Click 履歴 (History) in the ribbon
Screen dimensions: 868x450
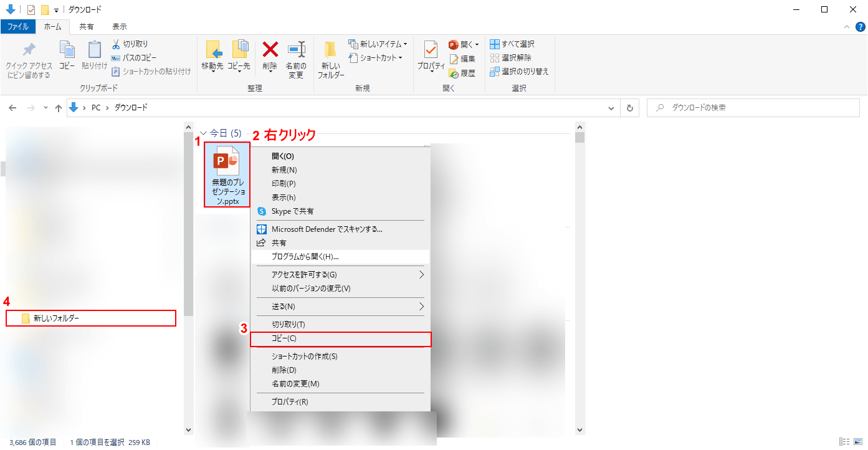(x=462, y=73)
